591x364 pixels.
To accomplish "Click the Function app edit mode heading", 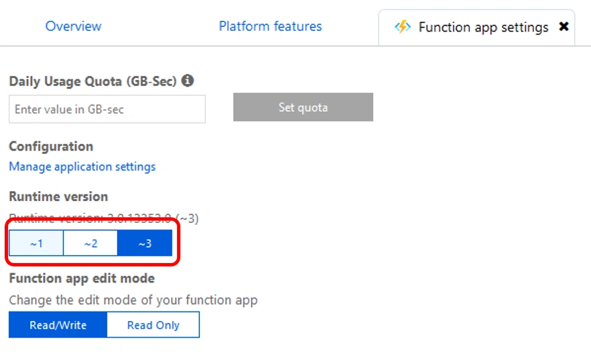I will [x=82, y=279].
